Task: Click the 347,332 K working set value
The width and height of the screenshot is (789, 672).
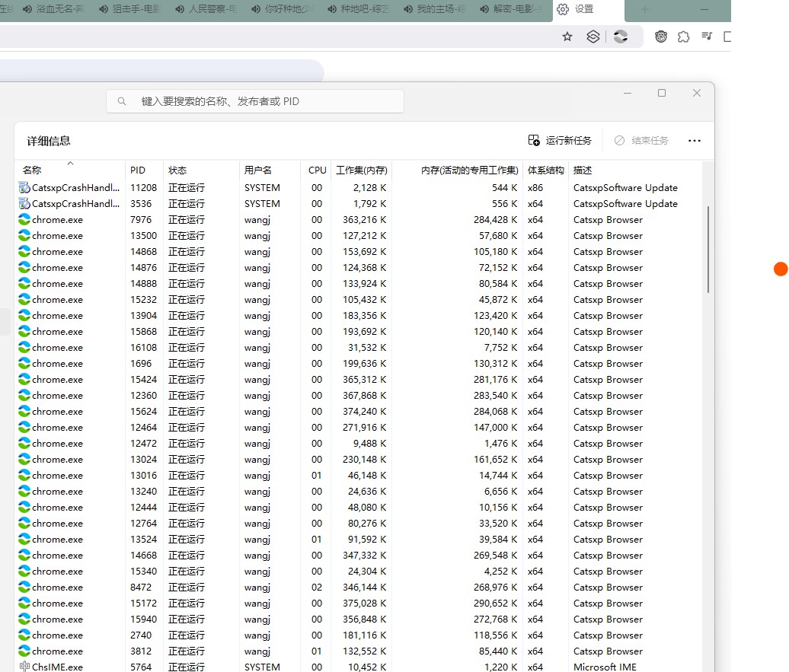Action: pos(364,556)
